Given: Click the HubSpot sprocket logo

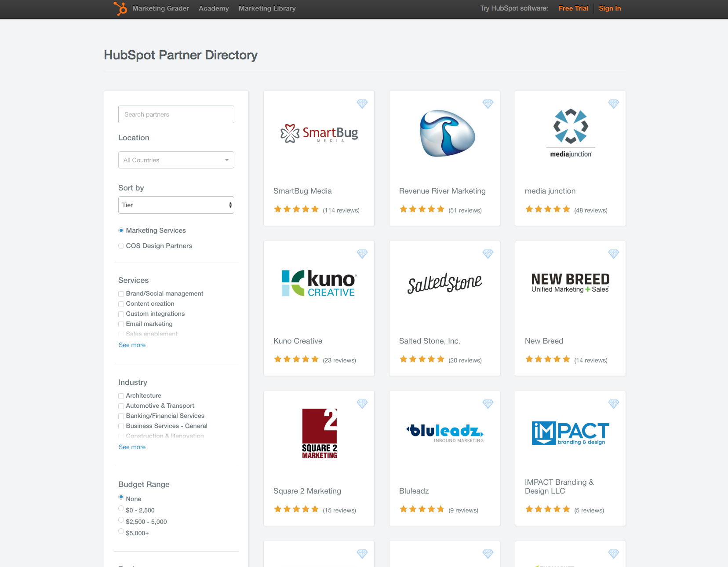Looking at the screenshot, I should click(120, 8).
